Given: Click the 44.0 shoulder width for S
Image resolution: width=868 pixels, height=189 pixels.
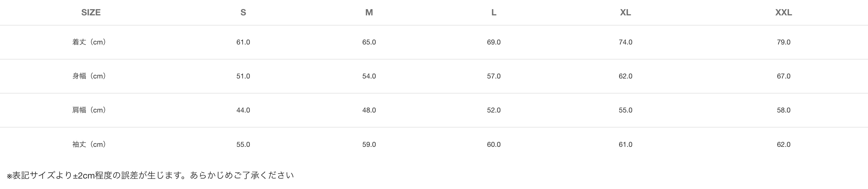Looking at the screenshot, I should pos(243,111).
